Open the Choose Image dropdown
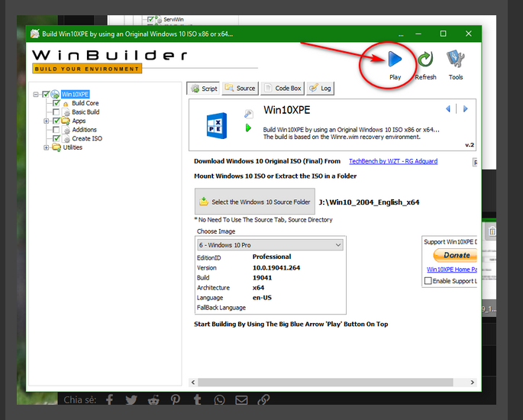 pyautogui.click(x=270, y=245)
